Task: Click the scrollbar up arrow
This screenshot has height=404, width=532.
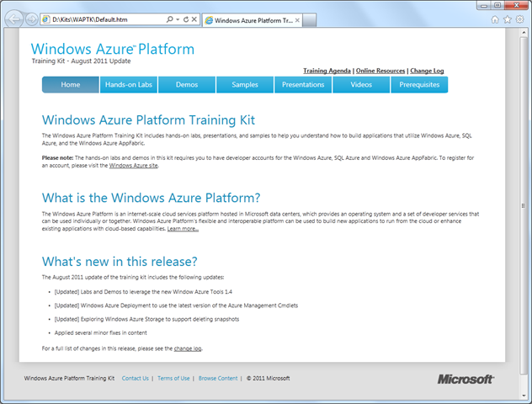Action: (x=524, y=33)
